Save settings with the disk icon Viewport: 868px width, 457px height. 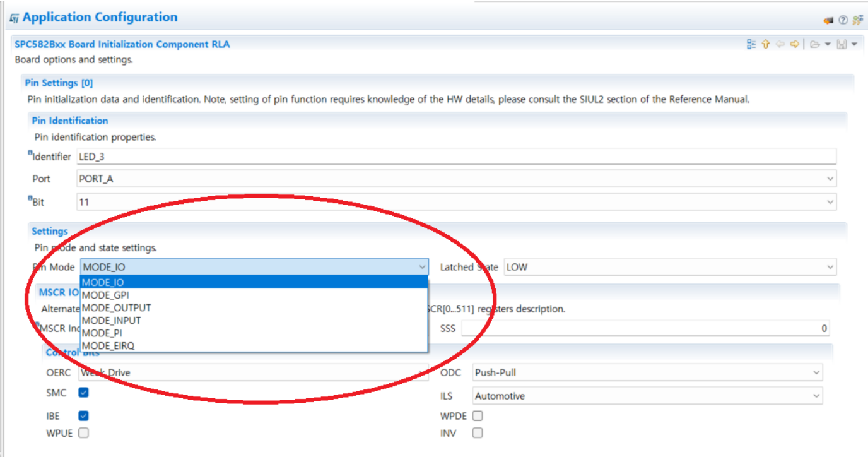(841, 44)
